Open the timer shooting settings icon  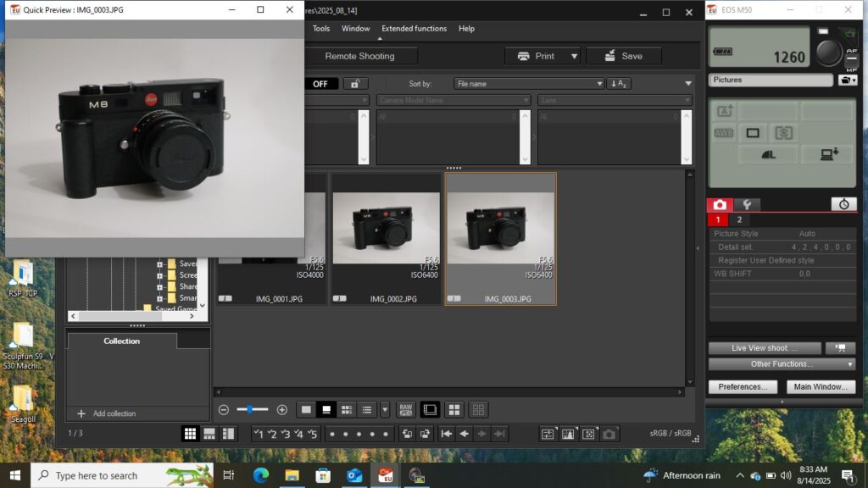coord(843,204)
